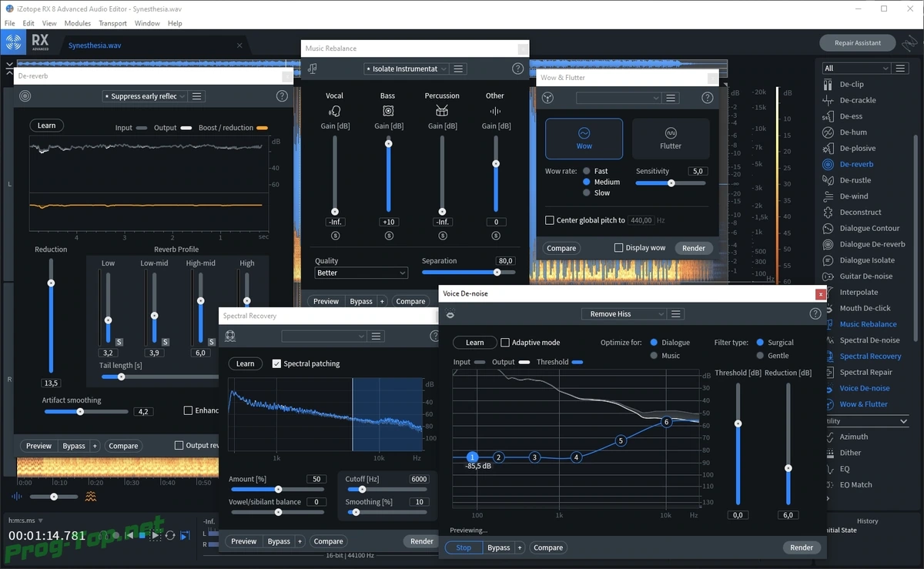Click the Percussion drum icon in Music Rebalance
Screen dimensions: 924x569
[x=442, y=111]
